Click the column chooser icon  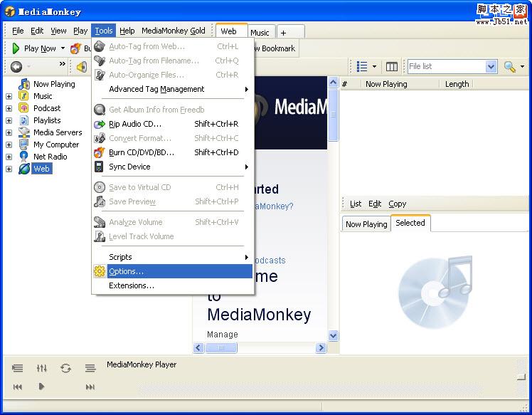point(392,67)
